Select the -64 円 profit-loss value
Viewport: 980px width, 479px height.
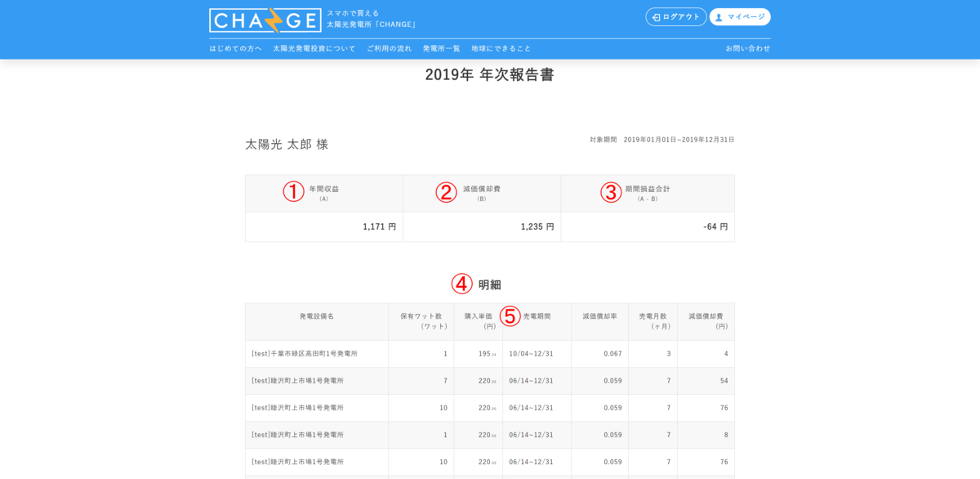coord(715,226)
